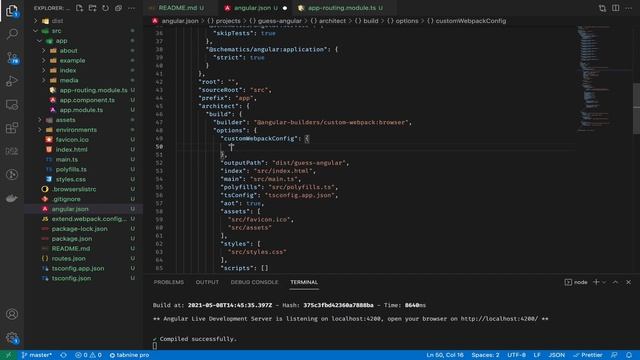Add a new terminal with plus icon

pos(596,282)
